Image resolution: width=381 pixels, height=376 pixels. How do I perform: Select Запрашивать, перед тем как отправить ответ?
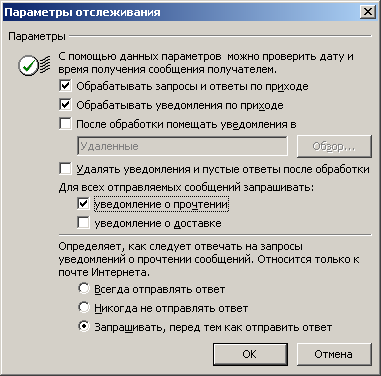pos(84,327)
